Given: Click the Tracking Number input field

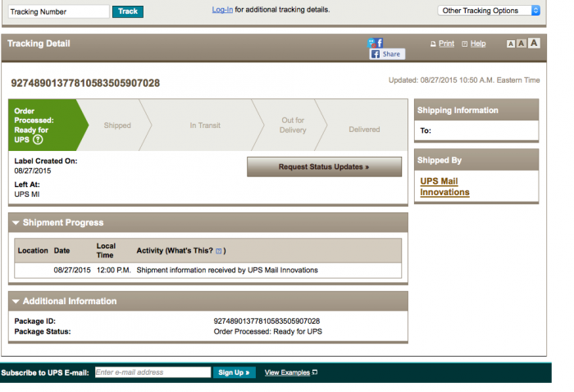Looking at the screenshot, I should (x=58, y=11).
